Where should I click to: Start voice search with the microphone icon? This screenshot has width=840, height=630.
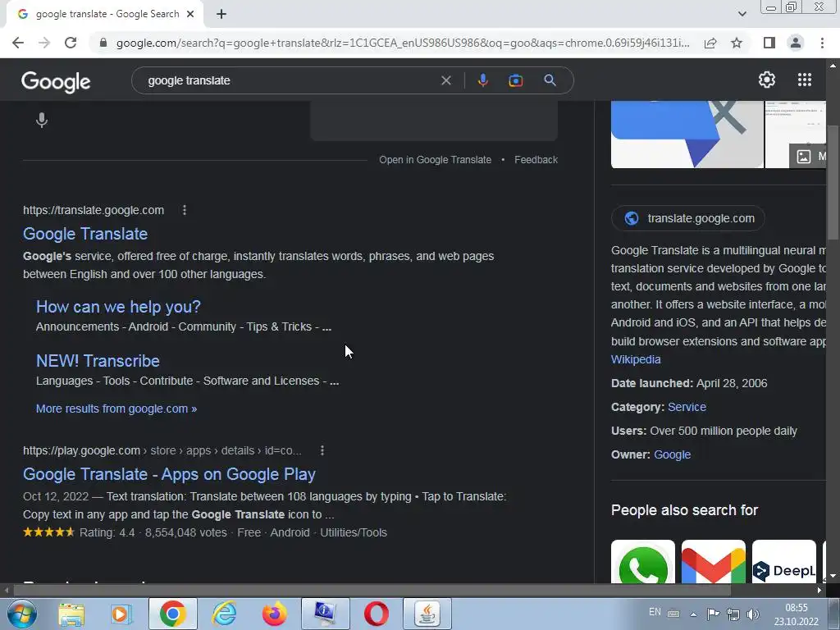coord(482,80)
